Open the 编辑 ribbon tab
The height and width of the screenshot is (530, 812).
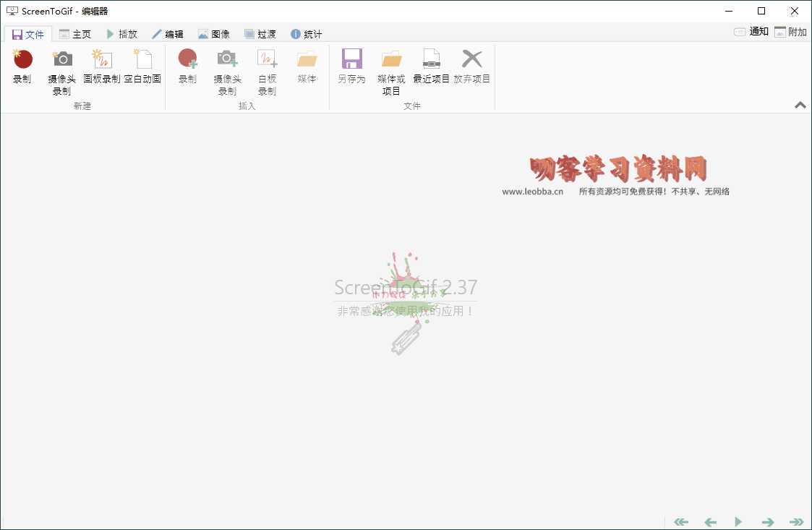(x=168, y=34)
